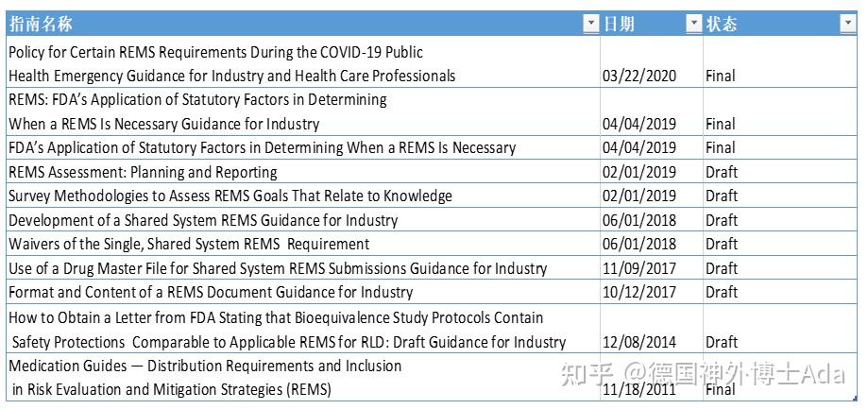Select the COVID-19 Public Health Emergency policy cell

pos(232,63)
